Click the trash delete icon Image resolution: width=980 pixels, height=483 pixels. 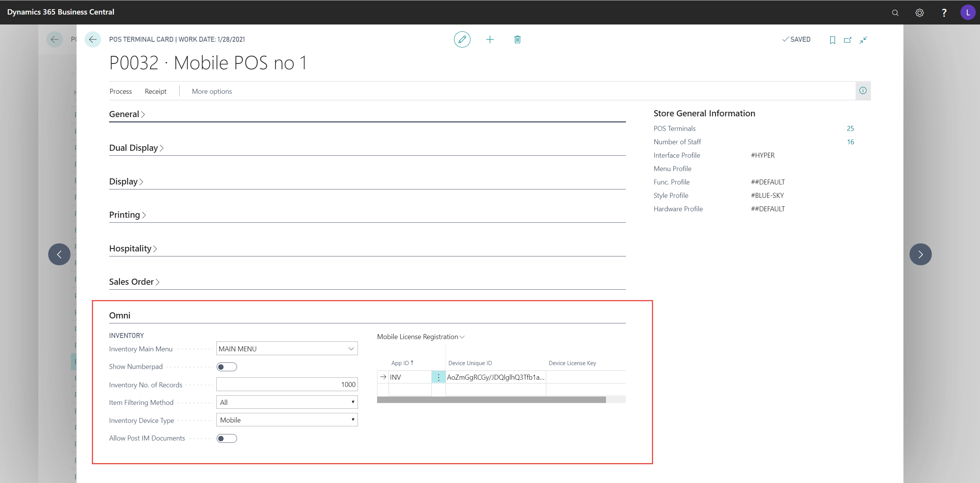click(517, 39)
